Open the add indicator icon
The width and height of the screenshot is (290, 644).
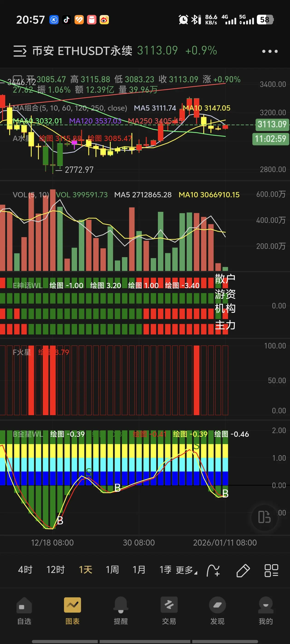pyautogui.click(x=213, y=570)
